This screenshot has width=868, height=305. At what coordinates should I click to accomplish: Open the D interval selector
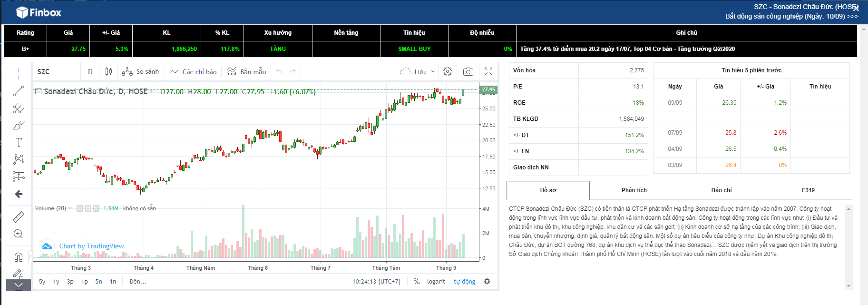click(x=90, y=71)
